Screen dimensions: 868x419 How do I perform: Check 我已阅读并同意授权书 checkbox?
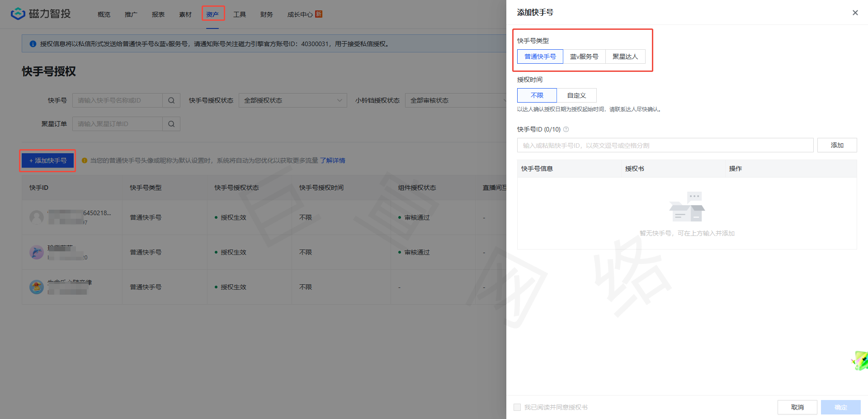click(517, 407)
